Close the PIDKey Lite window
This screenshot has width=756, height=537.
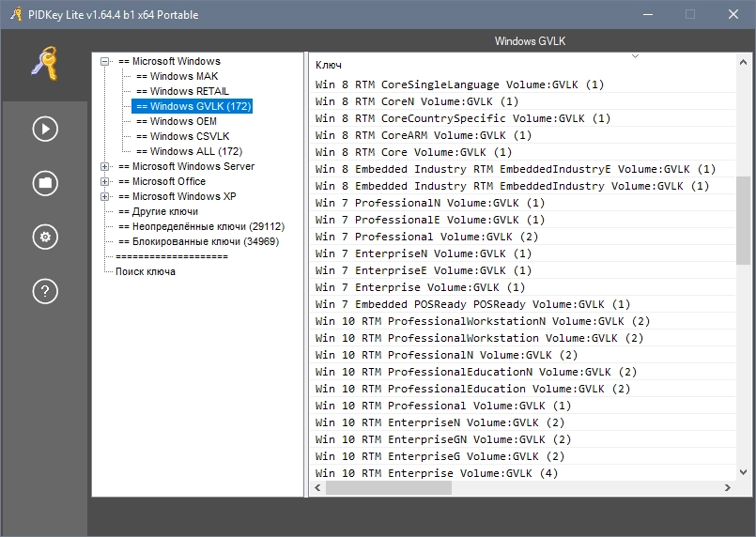coord(733,14)
